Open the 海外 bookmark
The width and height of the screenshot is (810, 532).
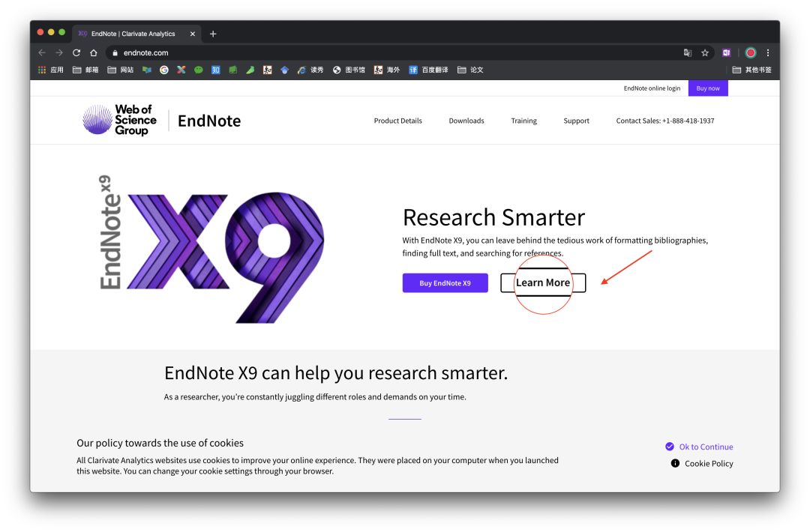[x=387, y=70]
